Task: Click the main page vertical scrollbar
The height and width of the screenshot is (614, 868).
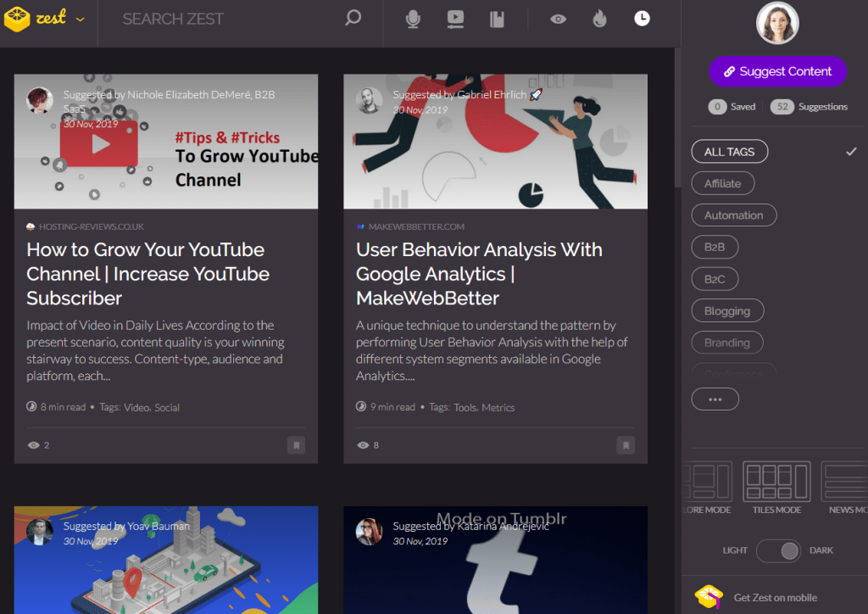Action: [x=676, y=119]
